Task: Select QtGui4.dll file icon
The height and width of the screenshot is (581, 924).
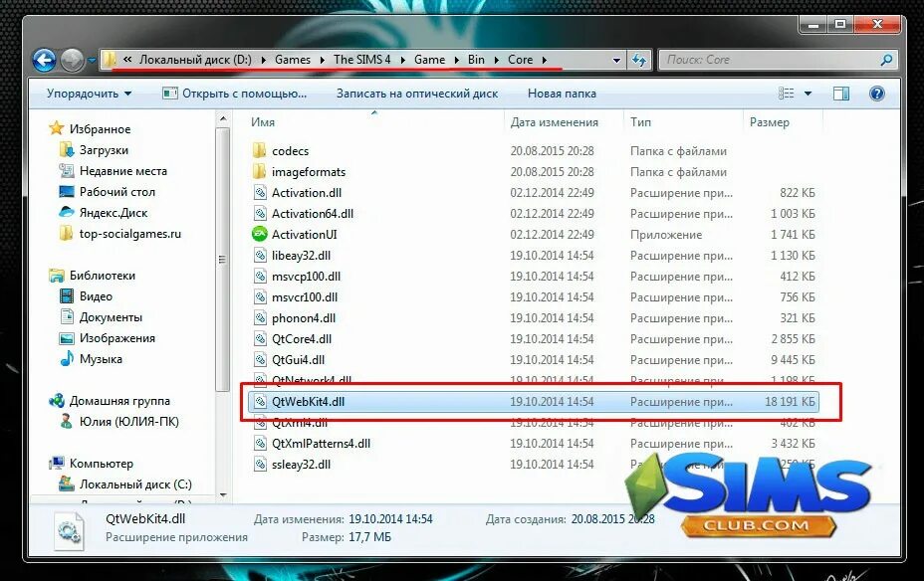Action: click(x=260, y=360)
